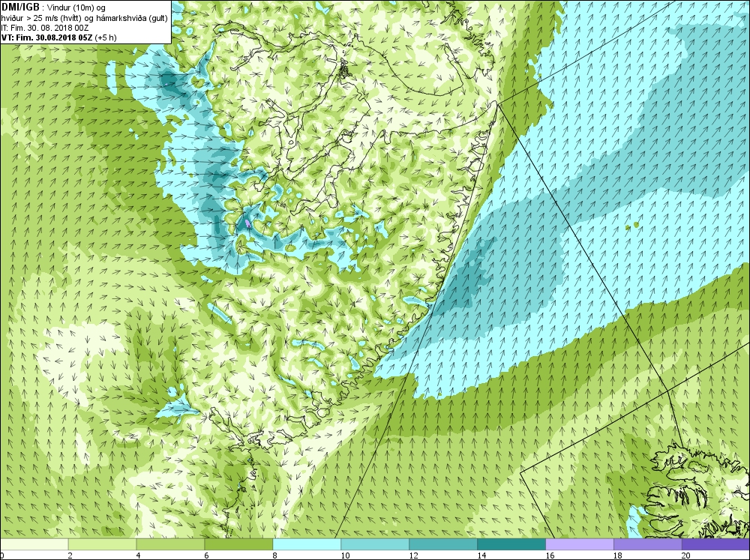
Task: Click the legend tick label 16
Action: (x=550, y=556)
